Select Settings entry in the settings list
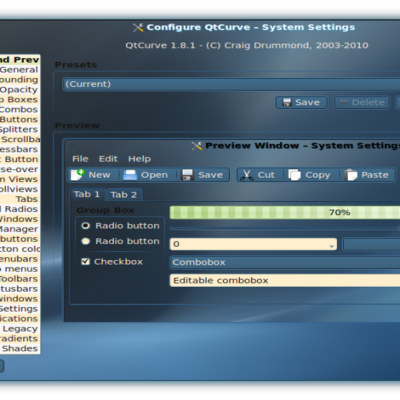Image resolution: width=400 pixels, height=400 pixels. (x=19, y=309)
